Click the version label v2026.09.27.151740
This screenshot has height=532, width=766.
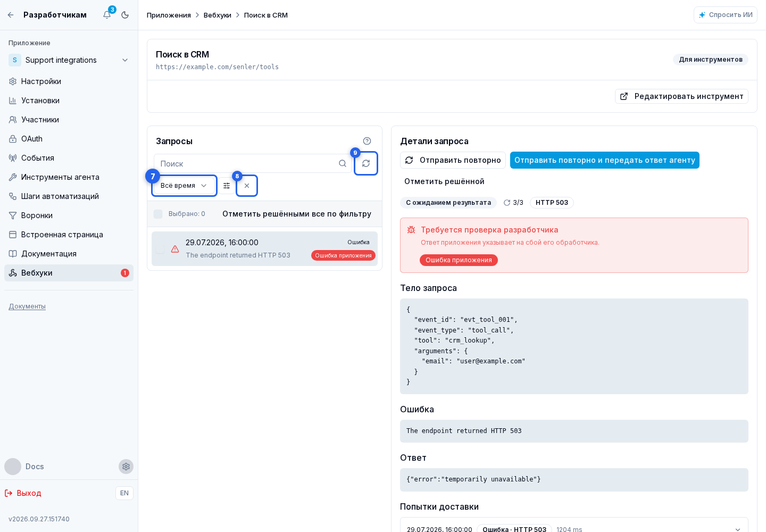(x=39, y=519)
